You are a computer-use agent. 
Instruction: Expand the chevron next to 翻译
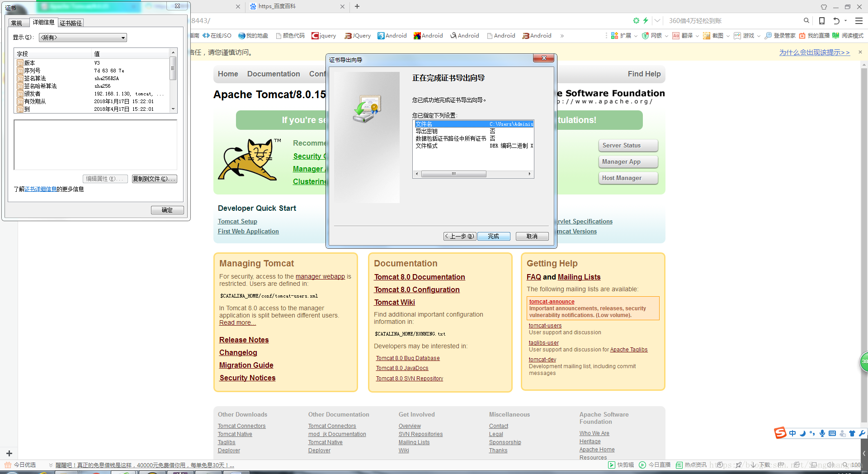pos(697,36)
